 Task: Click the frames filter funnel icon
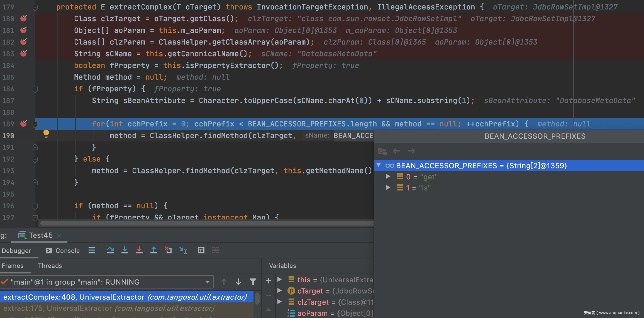point(253,282)
